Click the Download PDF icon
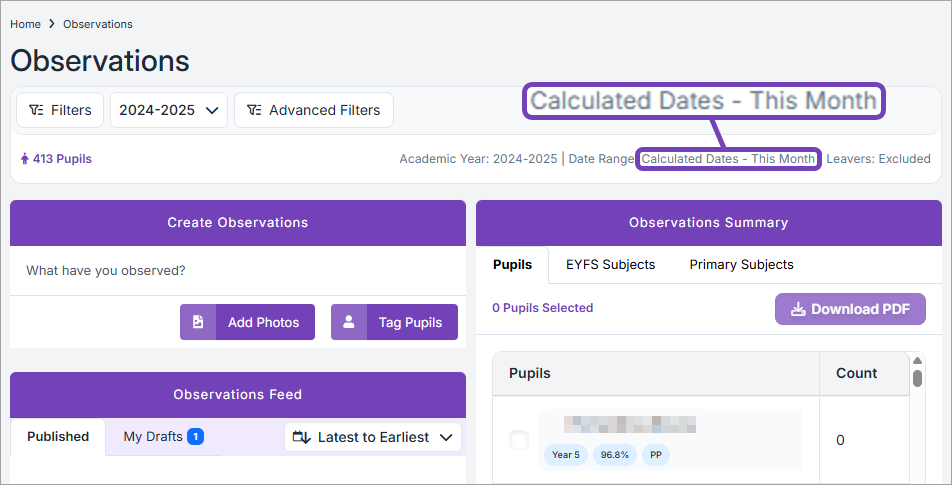The width and height of the screenshot is (952, 485). click(798, 309)
